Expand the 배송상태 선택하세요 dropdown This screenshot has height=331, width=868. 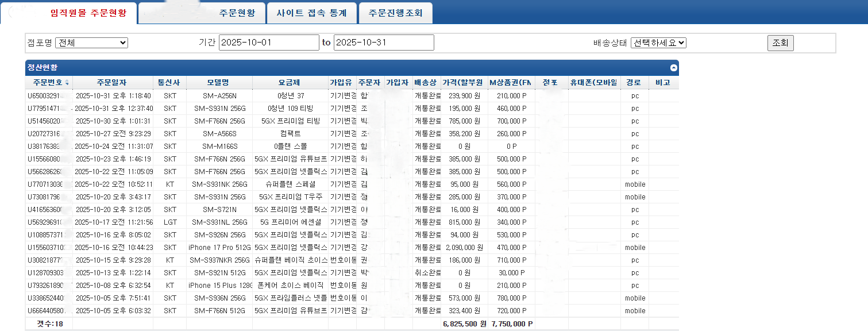pyautogui.click(x=658, y=43)
